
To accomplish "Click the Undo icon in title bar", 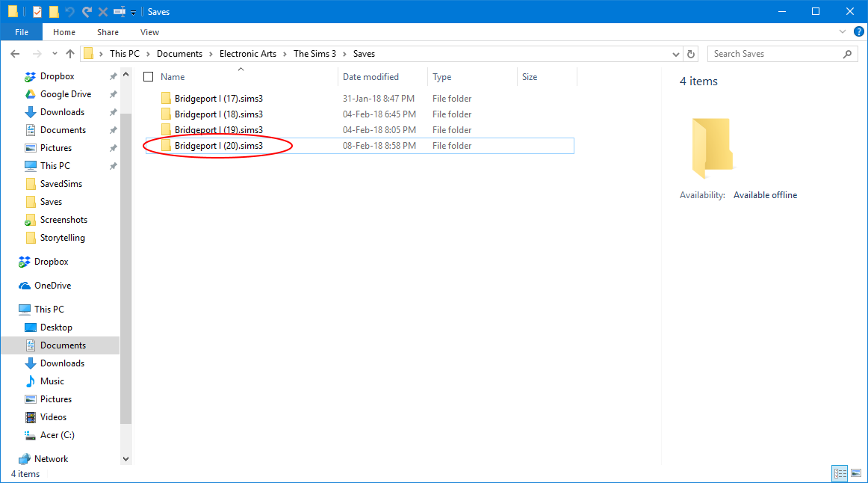I will tap(69, 12).
